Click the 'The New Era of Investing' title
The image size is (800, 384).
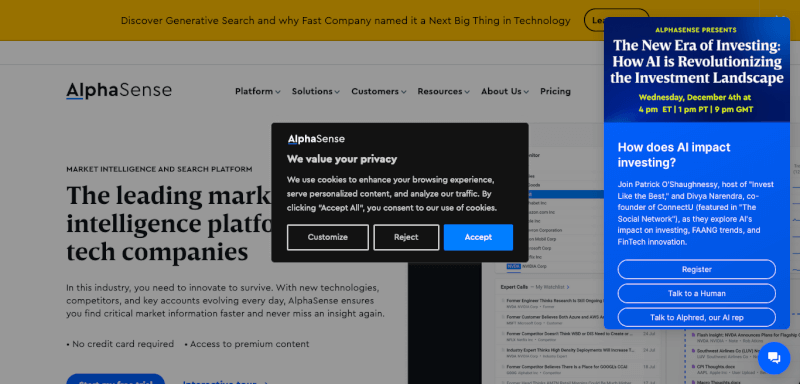pyautogui.click(x=696, y=62)
